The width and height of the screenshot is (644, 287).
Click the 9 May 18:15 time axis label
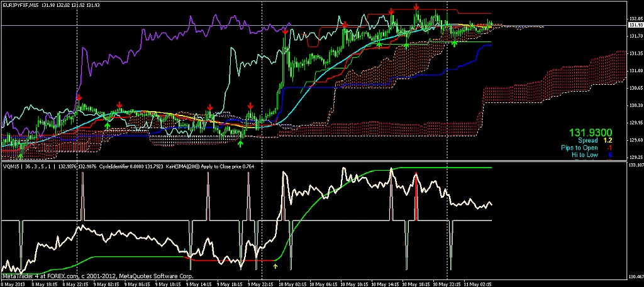228,284
